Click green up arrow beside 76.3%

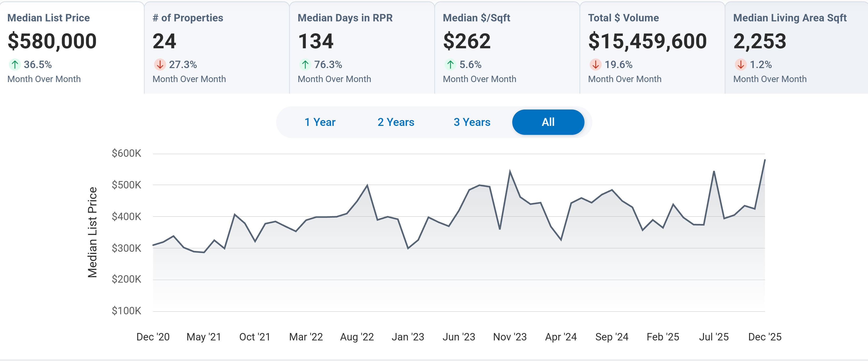pos(305,64)
